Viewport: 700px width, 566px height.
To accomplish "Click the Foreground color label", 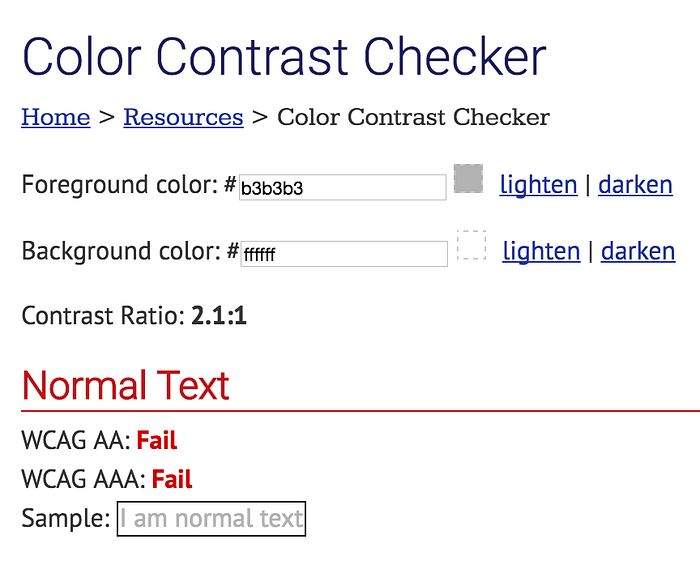I will point(120,185).
